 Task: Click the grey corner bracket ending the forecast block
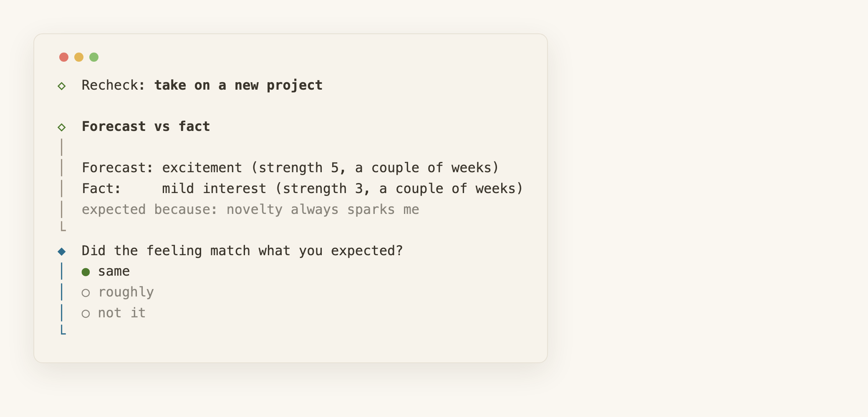63,226
